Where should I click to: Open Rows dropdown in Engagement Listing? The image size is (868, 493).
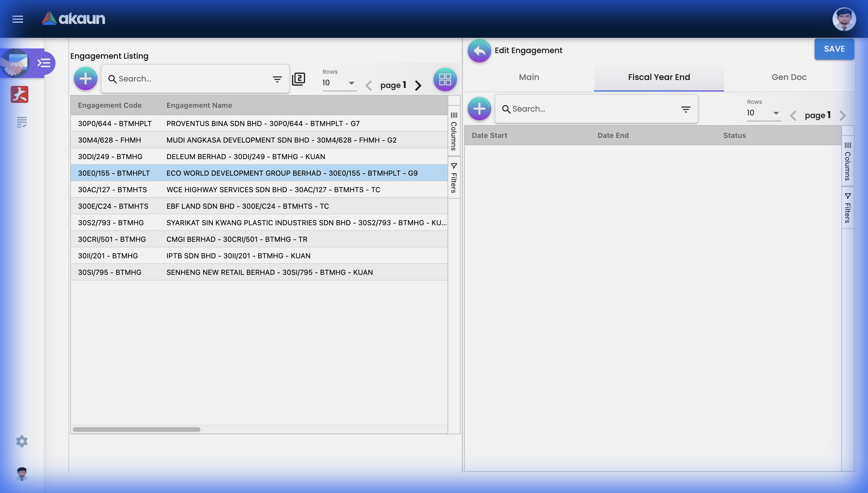(x=339, y=83)
